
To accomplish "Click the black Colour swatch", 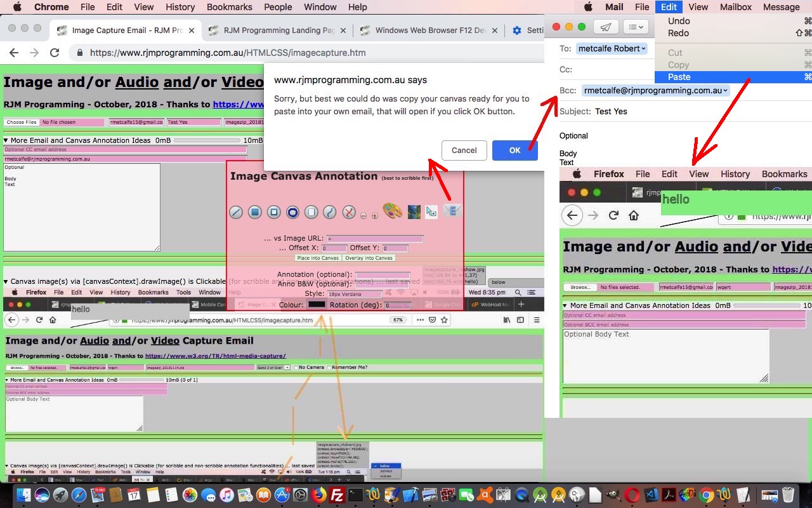I will coord(317,304).
